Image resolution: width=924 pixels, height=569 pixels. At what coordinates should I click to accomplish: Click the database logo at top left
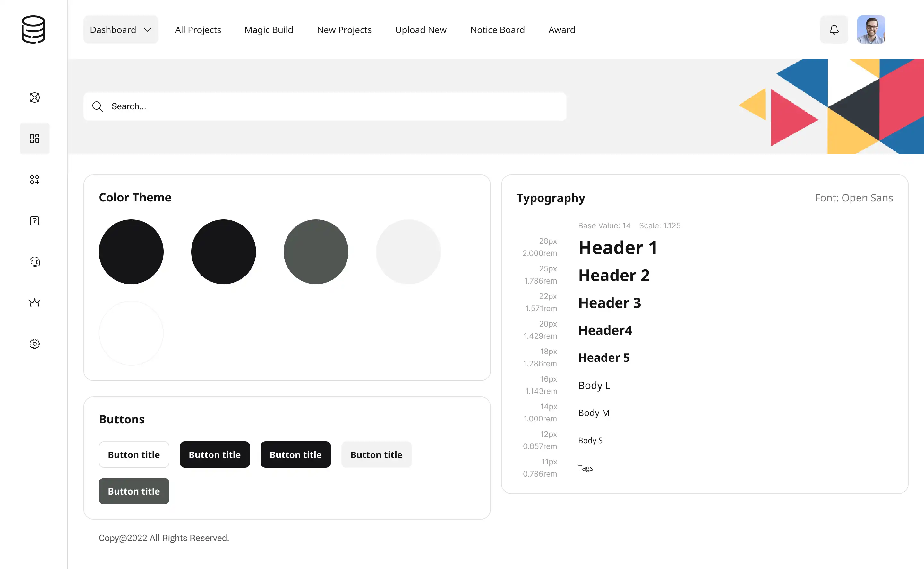pyautogui.click(x=34, y=30)
